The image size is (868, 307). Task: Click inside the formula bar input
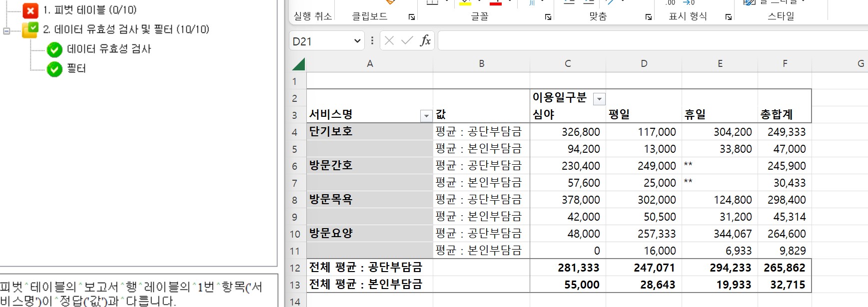[650, 41]
